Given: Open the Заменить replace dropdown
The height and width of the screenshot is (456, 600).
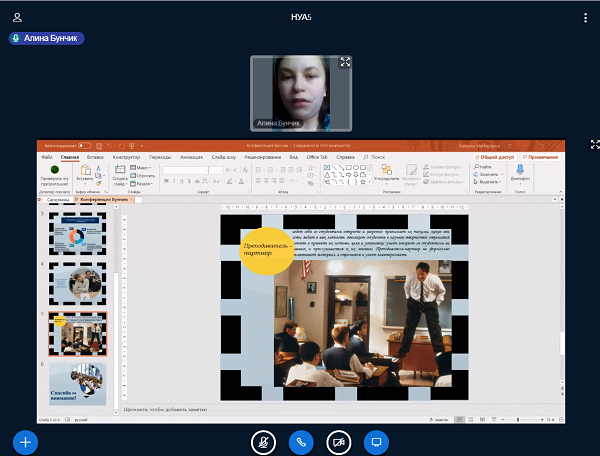Looking at the screenshot, I should click(x=488, y=174).
